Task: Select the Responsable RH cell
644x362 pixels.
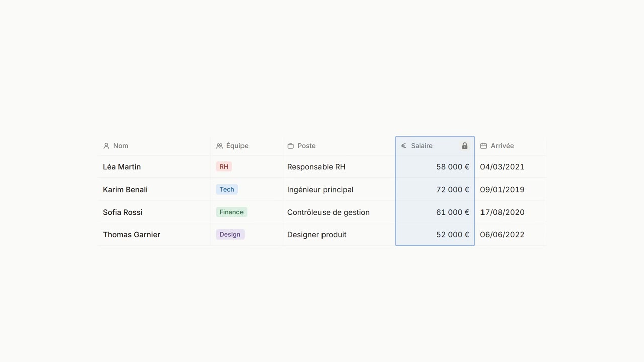Action: (x=339, y=167)
